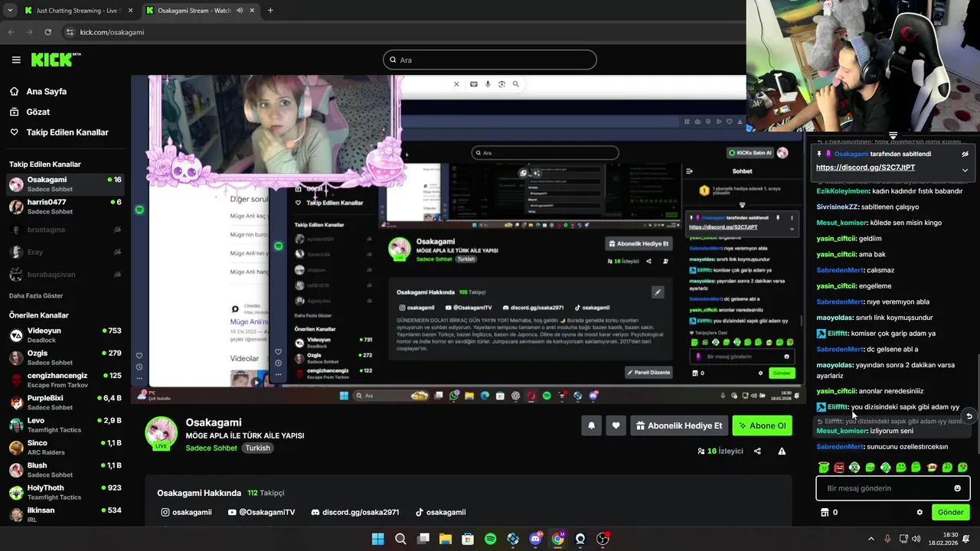Go back in browser
This screenshot has width=980, height=551.
[11, 32]
